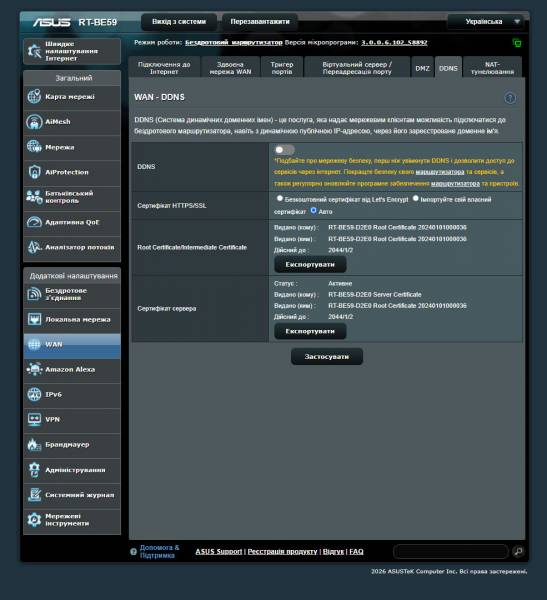Open the AiMesh sidebar icon

(x=34, y=122)
